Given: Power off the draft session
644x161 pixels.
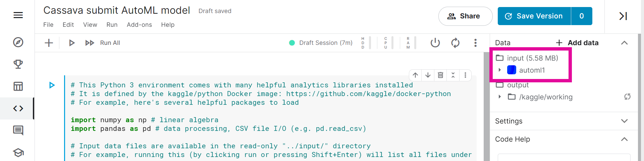Looking at the screenshot, I should tap(435, 43).
